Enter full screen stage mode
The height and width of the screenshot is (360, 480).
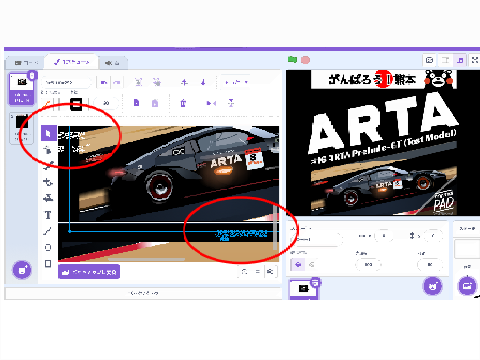(475, 60)
